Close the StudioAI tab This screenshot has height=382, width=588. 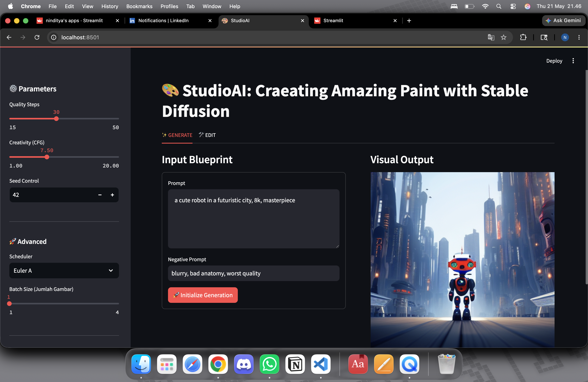click(x=302, y=20)
